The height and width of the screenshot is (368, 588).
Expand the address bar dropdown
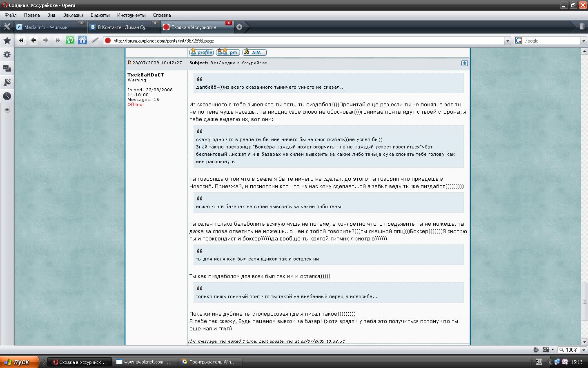508,41
